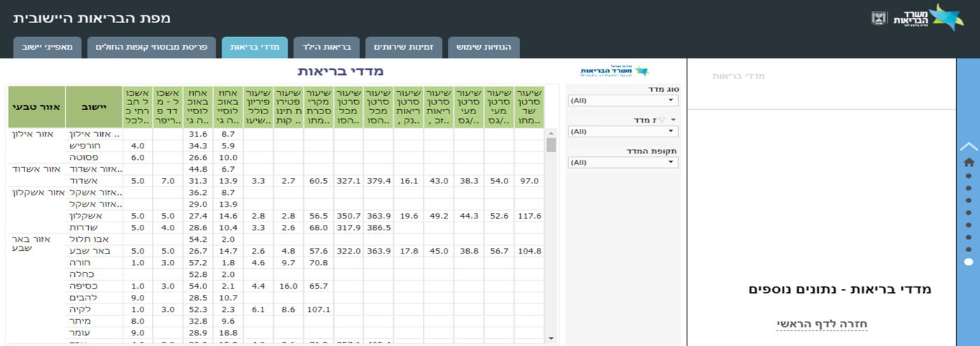Click the cell with value 104.8

[529, 251]
